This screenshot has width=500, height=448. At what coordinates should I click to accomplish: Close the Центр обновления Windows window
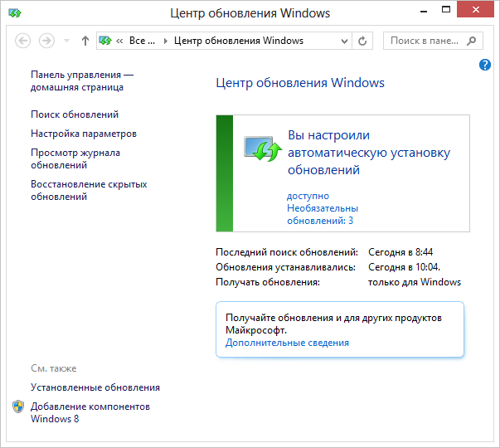(475, 10)
